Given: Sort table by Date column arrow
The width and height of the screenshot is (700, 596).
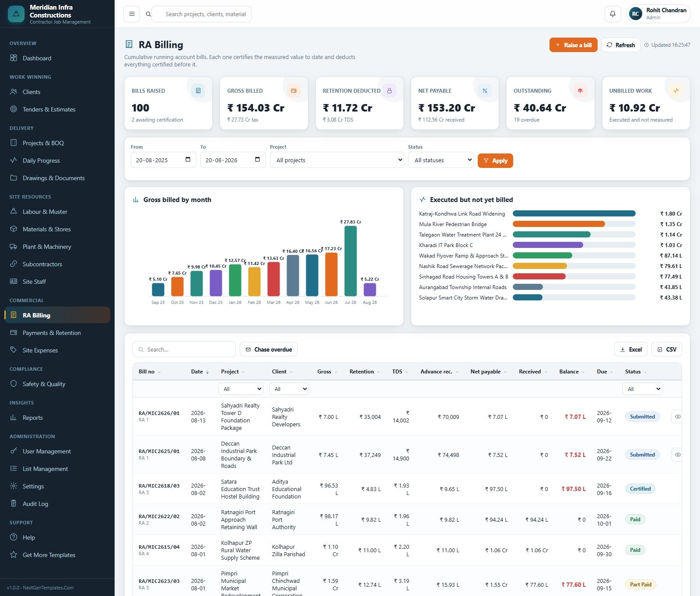Looking at the screenshot, I should click(207, 372).
